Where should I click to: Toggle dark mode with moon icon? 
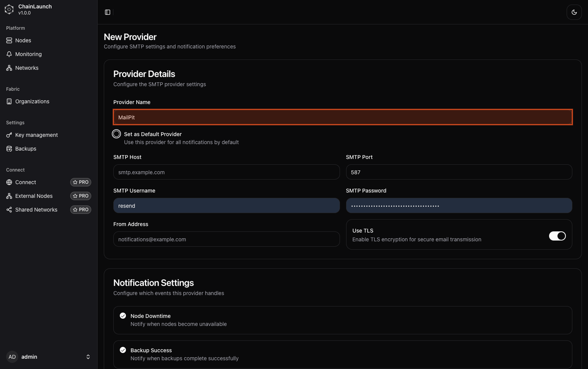[574, 12]
